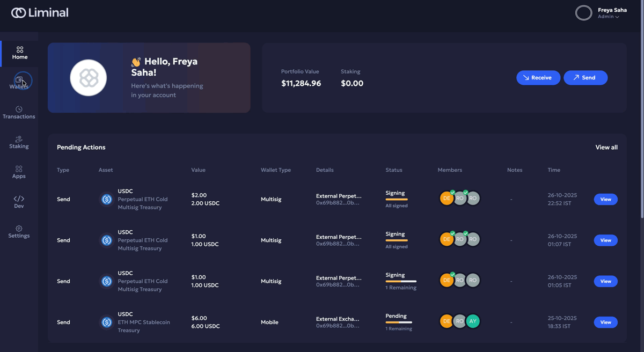Click ETH MPC Stablecoin Treasury asset name

pos(144,326)
